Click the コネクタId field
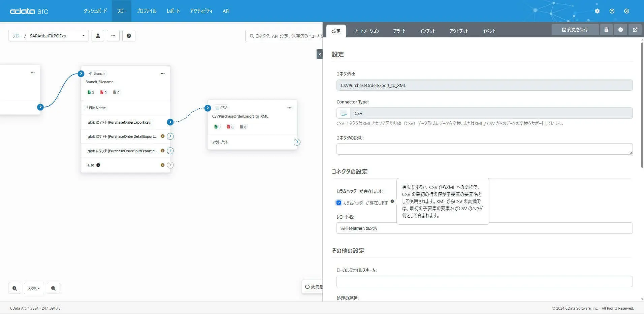Viewport: 644px width, 314px height. pos(484,85)
